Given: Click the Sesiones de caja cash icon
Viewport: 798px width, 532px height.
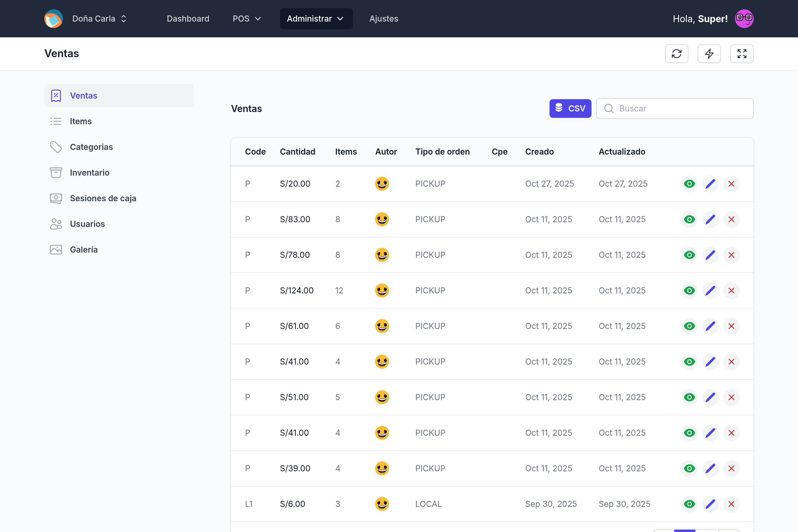Looking at the screenshot, I should 56,198.
